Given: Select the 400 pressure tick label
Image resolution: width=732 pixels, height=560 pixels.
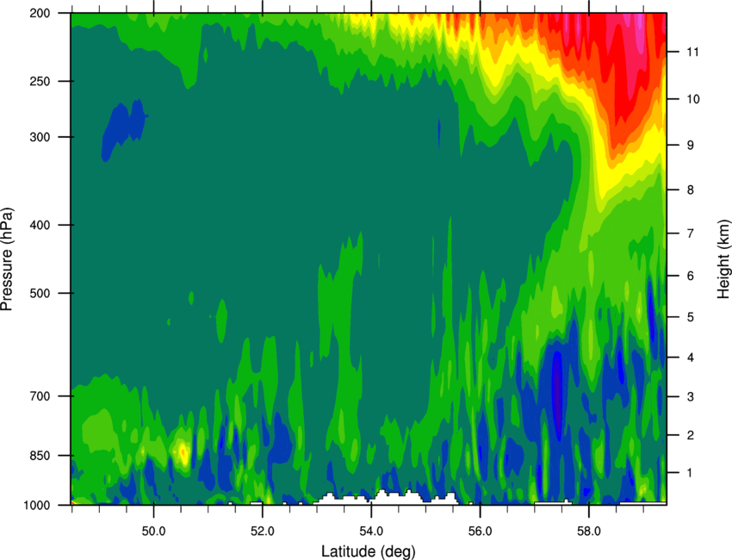Looking at the screenshot, I should tap(40, 225).
